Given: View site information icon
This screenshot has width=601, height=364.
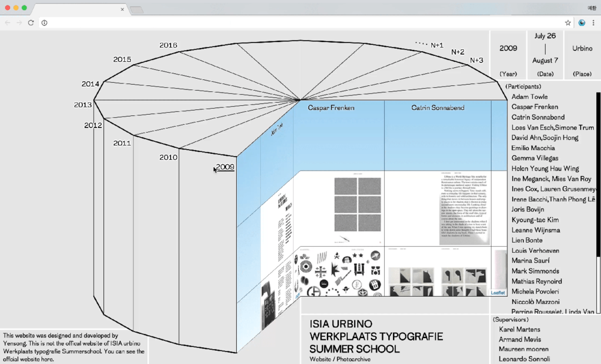Looking at the screenshot, I should pyautogui.click(x=44, y=23).
